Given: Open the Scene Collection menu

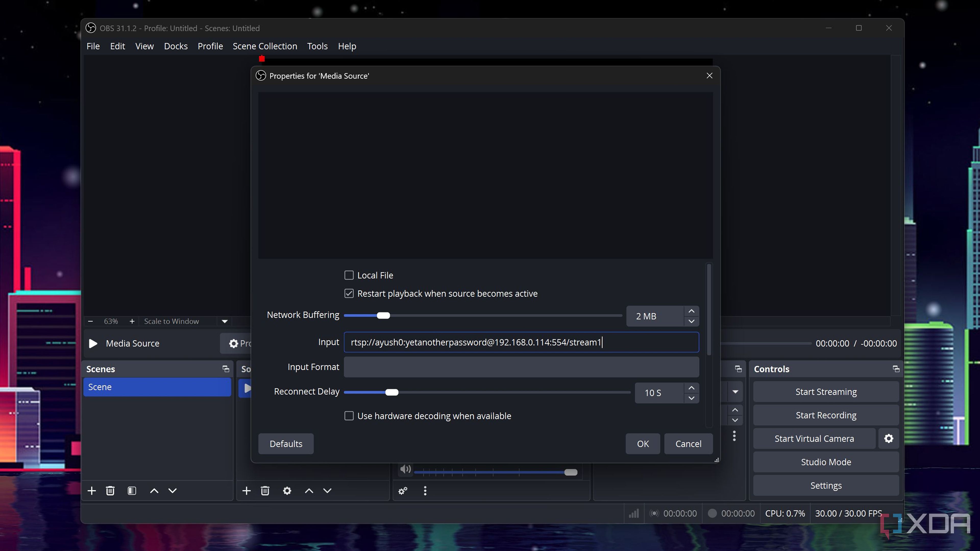Looking at the screenshot, I should coord(265,46).
